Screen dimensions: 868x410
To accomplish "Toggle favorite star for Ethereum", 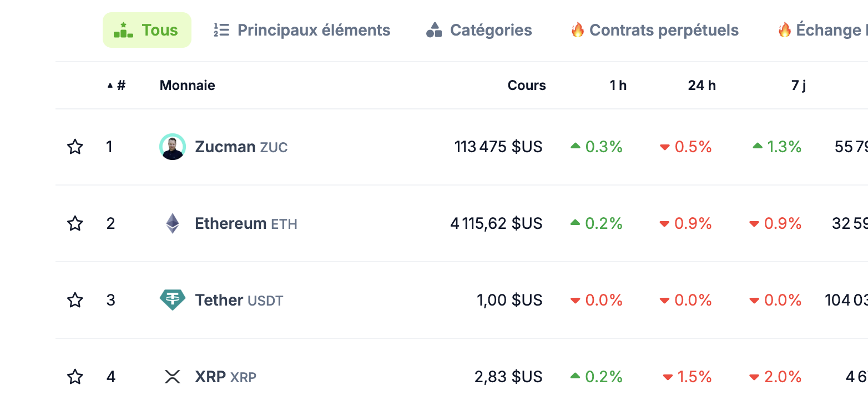I will (75, 224).
